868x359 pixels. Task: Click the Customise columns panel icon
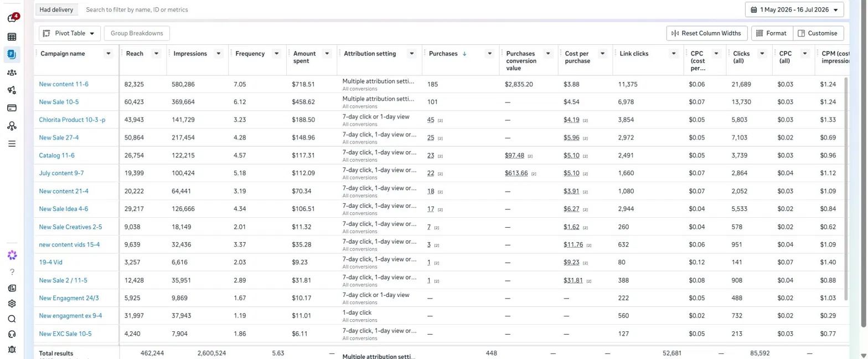801,33
